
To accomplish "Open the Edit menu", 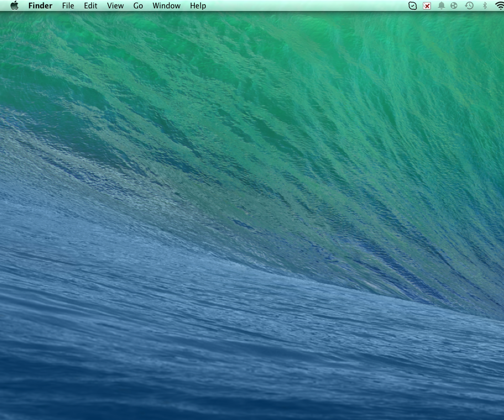I will click(x=90, y=6).
